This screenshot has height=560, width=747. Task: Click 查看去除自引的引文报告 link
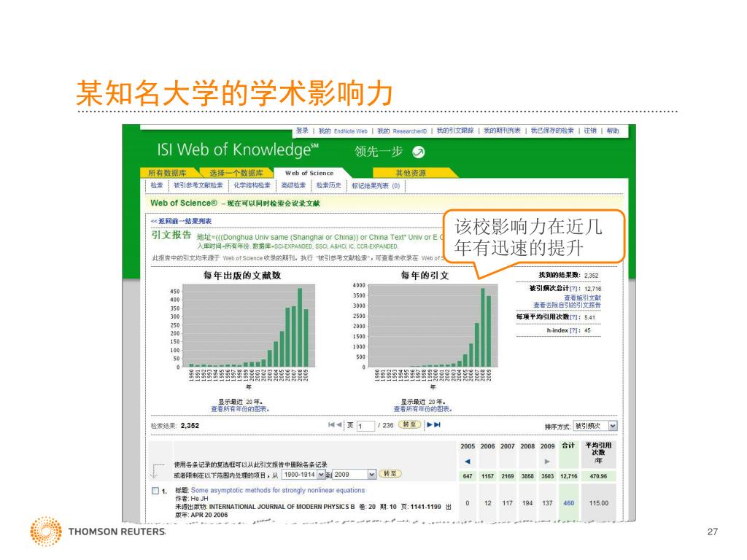pyautogui.click(x=567, y=305)
